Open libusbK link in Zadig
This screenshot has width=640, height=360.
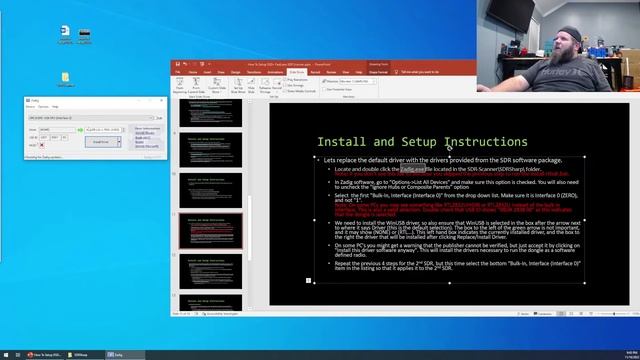[x=139, y=142]
